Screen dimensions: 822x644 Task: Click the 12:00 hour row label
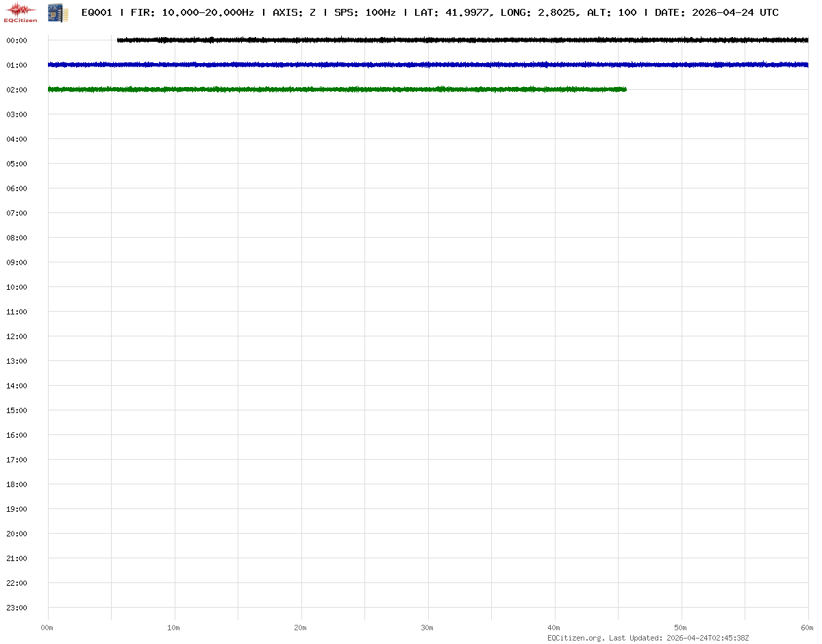pos(16,336)
